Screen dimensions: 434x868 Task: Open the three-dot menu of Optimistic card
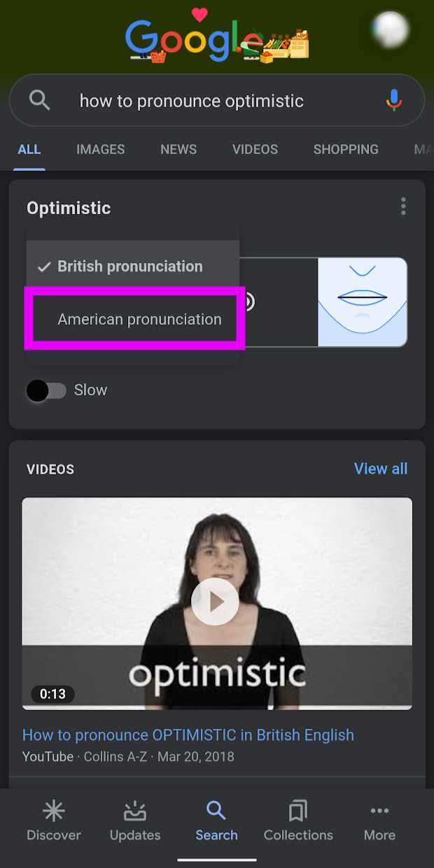coord(403,206)
